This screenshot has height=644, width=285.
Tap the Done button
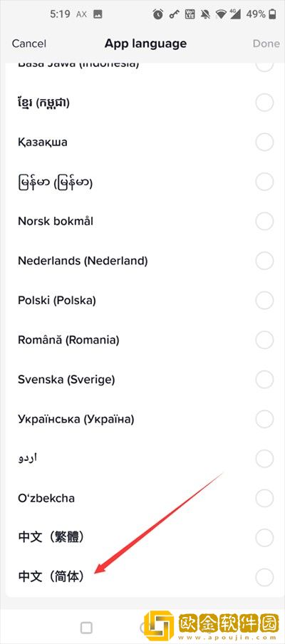pos(266,43)
